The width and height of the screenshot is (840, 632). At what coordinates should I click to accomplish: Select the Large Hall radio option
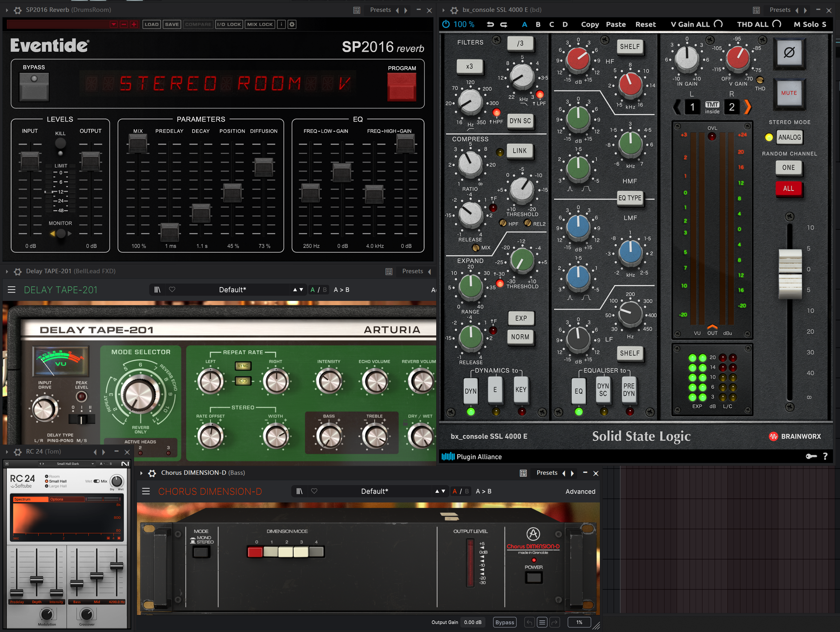47,486
